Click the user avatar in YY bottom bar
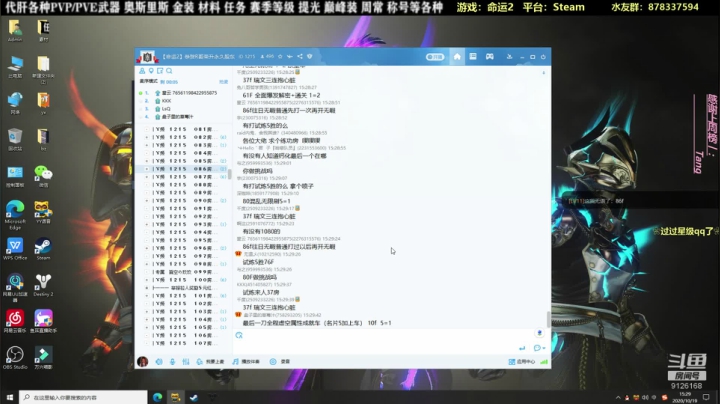 tap(143, 362)
